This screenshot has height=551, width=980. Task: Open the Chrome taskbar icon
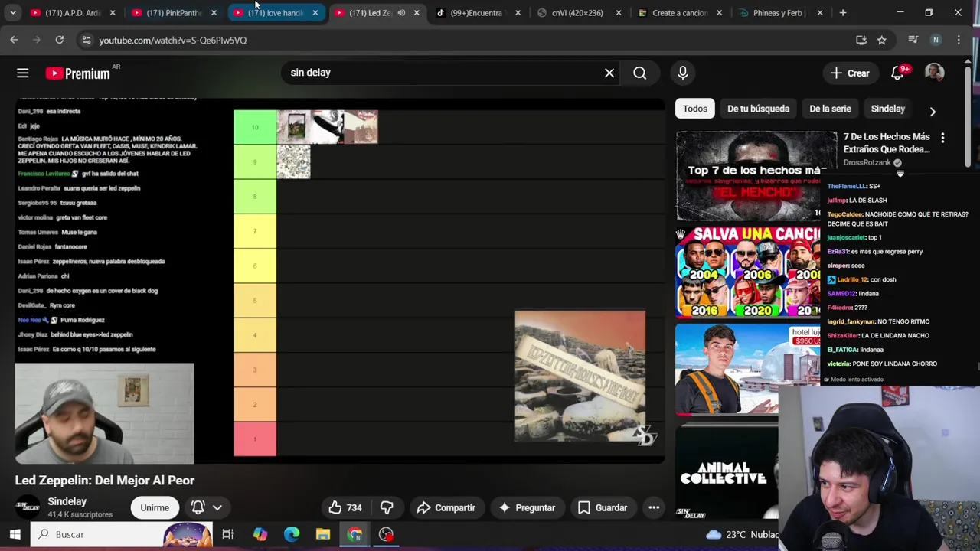coord(354,534)
